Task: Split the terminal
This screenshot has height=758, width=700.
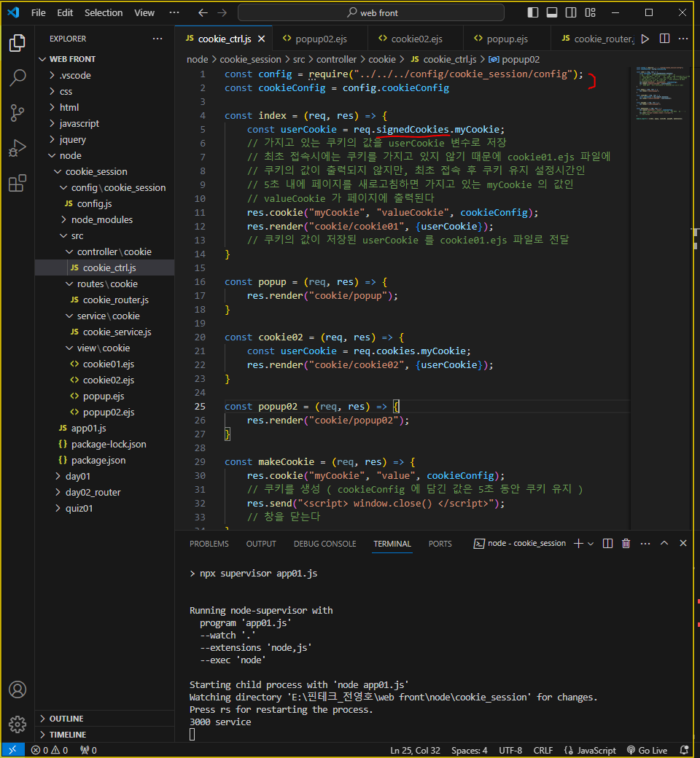Action: coord(607,544)
